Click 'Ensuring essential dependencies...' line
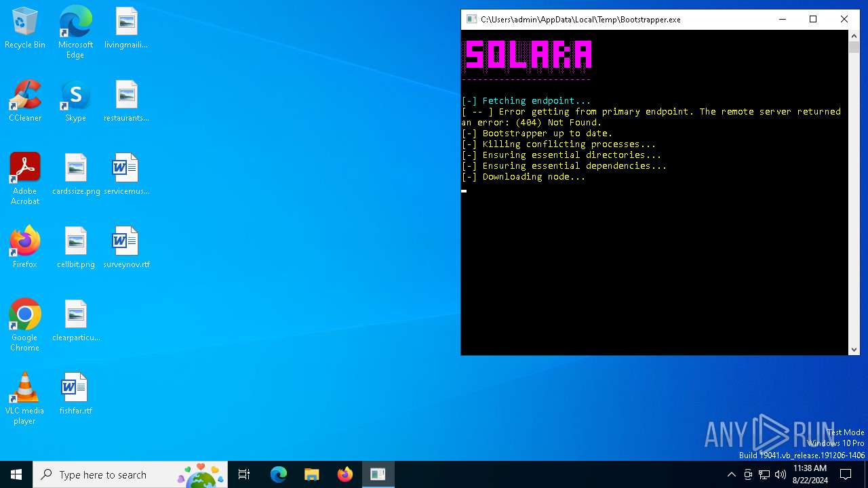Screen dimensions: 868x488 [564, 166]
